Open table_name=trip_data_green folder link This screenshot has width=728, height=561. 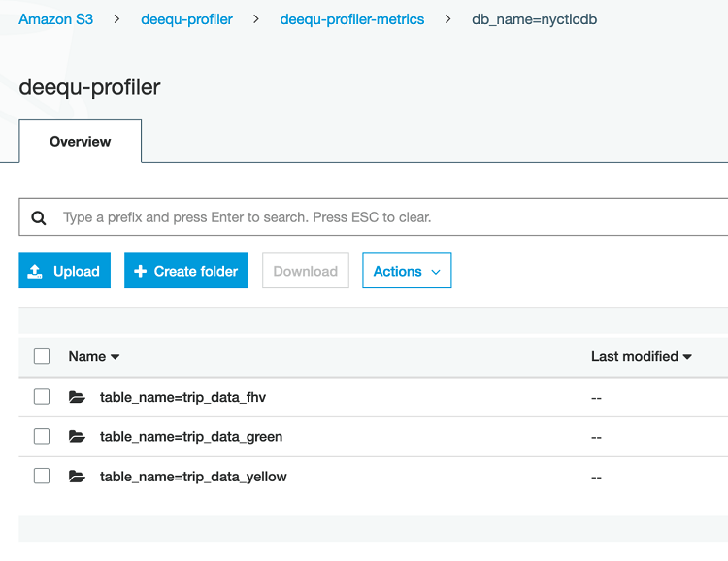[x=191, y=437]
